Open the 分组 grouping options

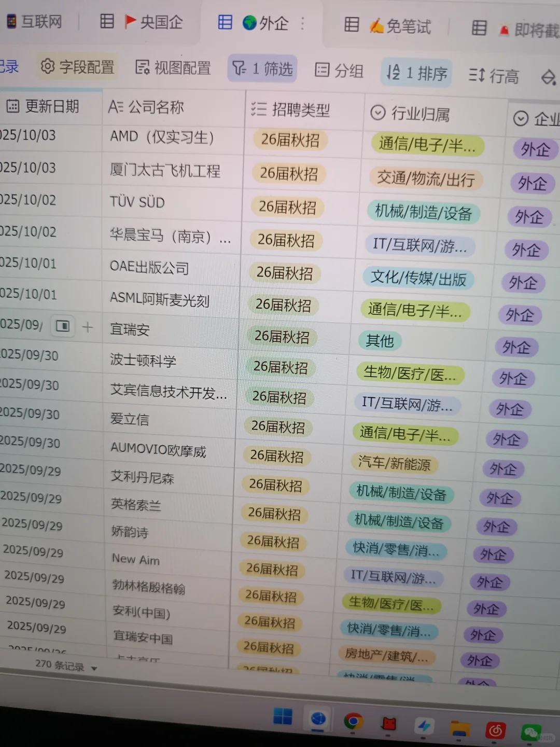[339, 70]
